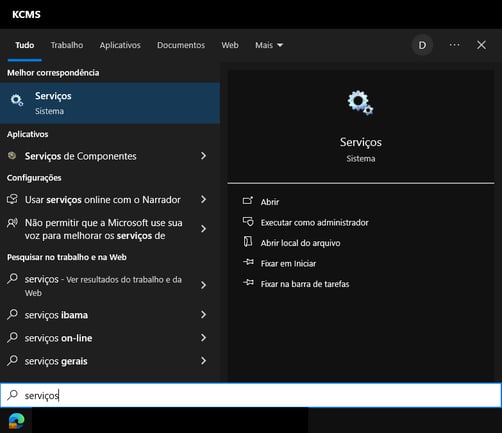Click the search box containing serviços
Image resolution: width=502 pixels, height=433 pixels.
[251, 395]
